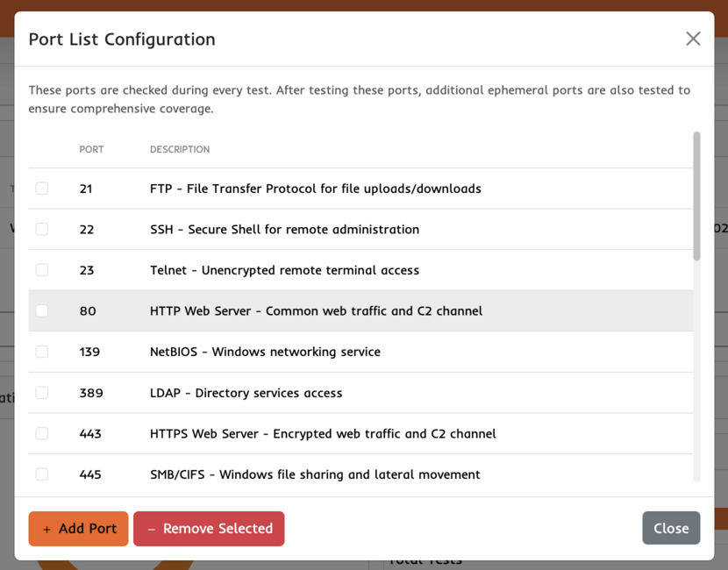Screen dimensions: 728x570
Task: Enable the checkbox for port 80 HTTP
Action: point(42,310)
